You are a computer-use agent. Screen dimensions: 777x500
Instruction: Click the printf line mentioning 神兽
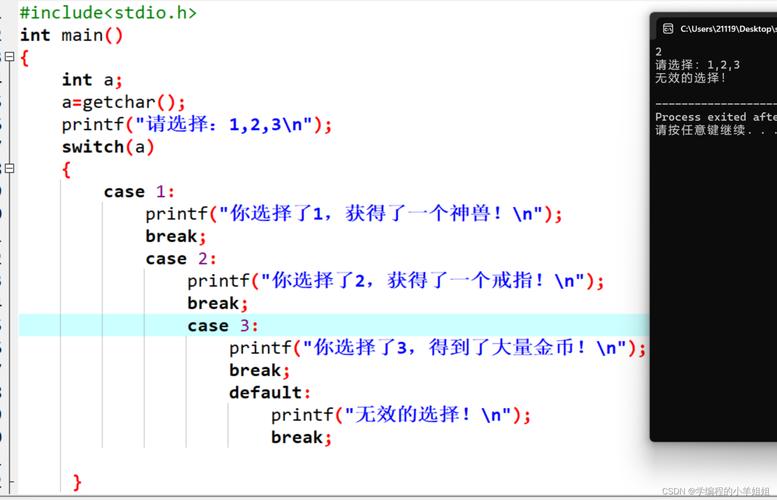pos(354,214)
